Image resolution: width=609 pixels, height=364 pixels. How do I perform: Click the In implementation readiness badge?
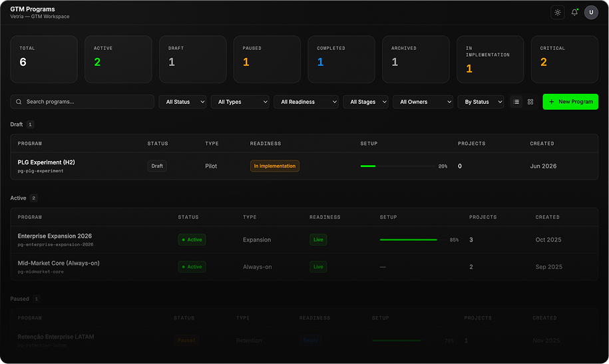(x=275, y=166)
